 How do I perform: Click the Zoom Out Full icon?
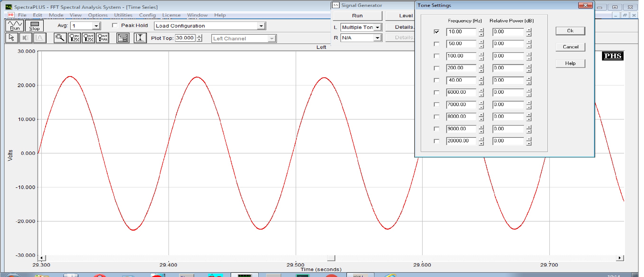tap(103, 38)
